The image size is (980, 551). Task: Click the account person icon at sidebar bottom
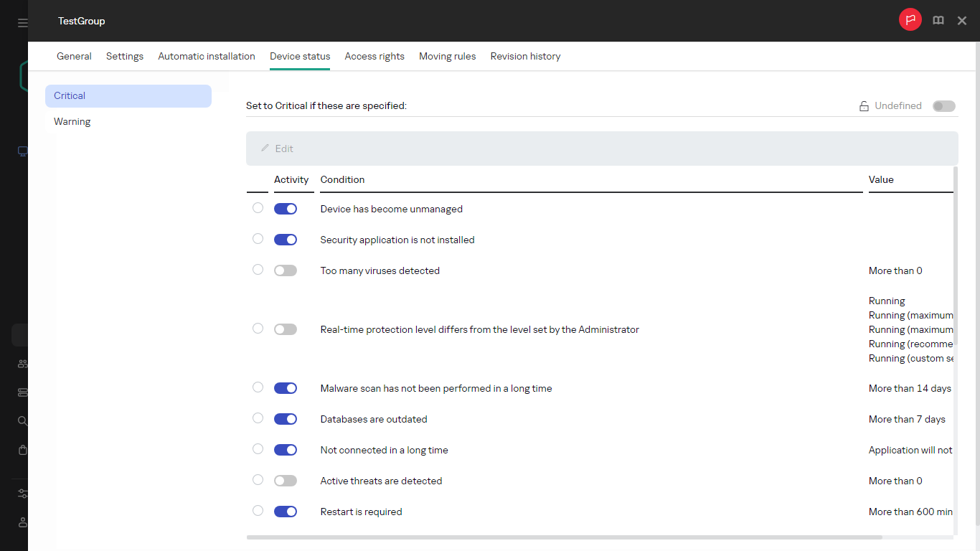(x=22, y=522)
